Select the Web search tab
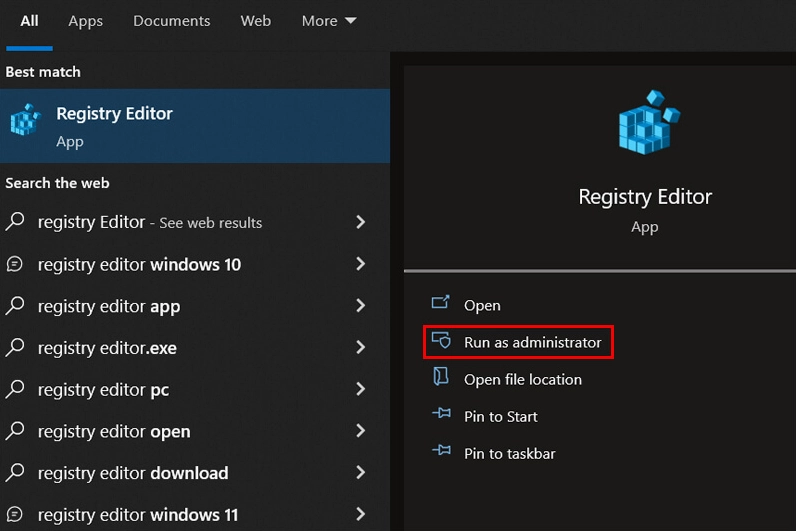796x531 pixels. coord(255,21)
